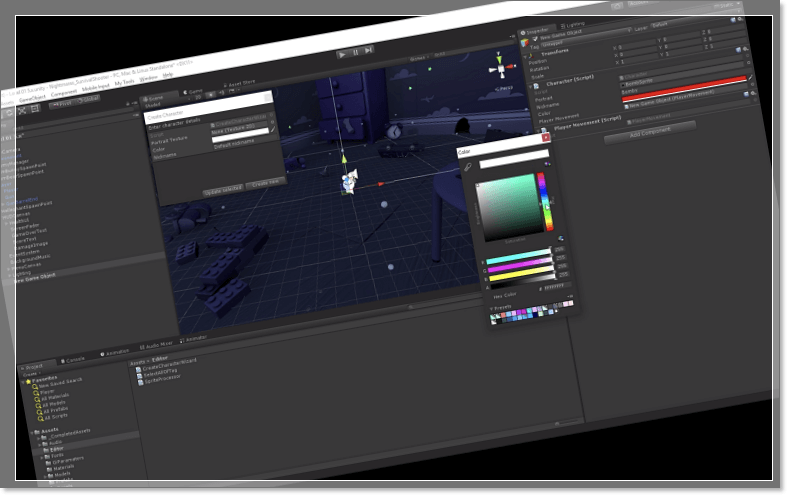Click the colored cube object icon in Inspector

[x=525, y=42]
